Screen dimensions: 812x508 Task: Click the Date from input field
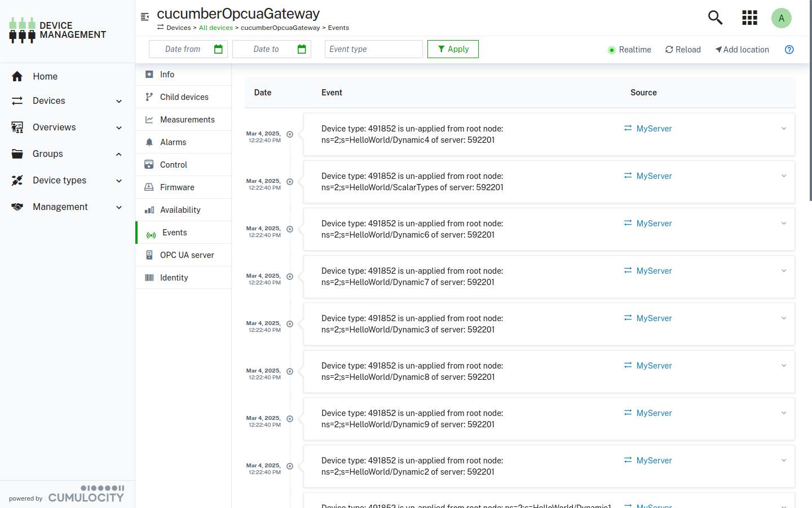(x=183, y=49)
